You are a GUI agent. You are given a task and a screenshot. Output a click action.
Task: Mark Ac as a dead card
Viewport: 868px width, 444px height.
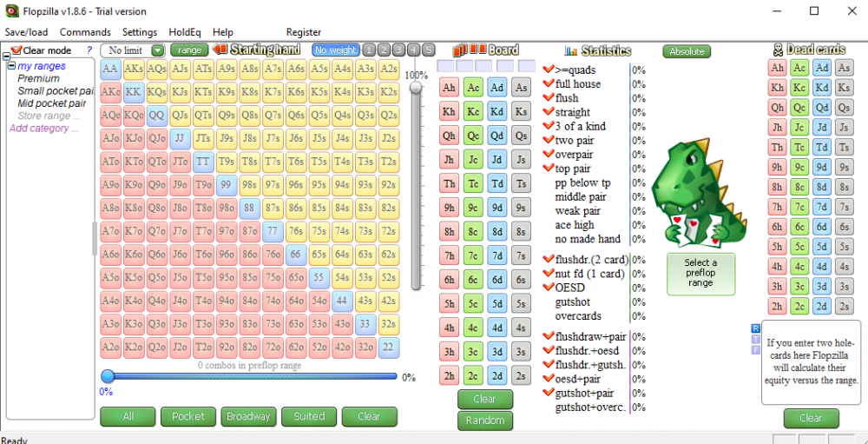click(799, 68)
